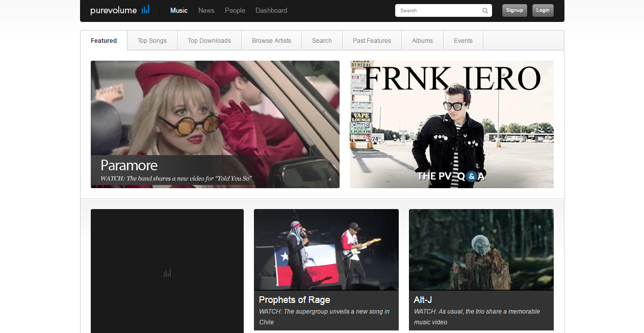This screenshot has height=333, width=644.
Task: Click the supergroup new song in Chile caption
Action: [x=324, y=317]
